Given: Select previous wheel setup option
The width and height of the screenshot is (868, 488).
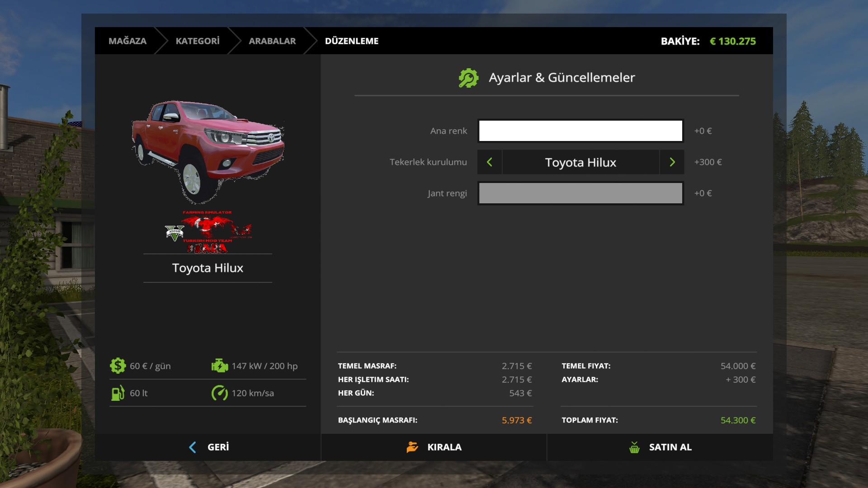Looking at the screenshot, I should [x=490, y=162].
